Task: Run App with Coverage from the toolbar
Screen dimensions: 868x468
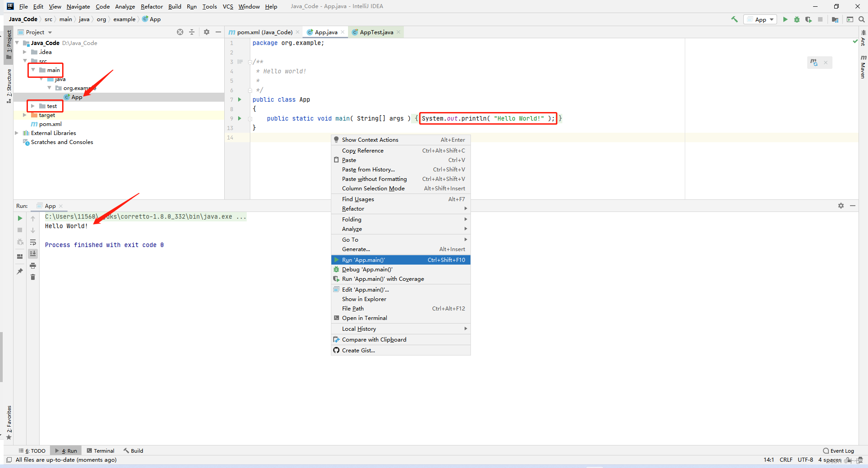Action: pos(809,19)
